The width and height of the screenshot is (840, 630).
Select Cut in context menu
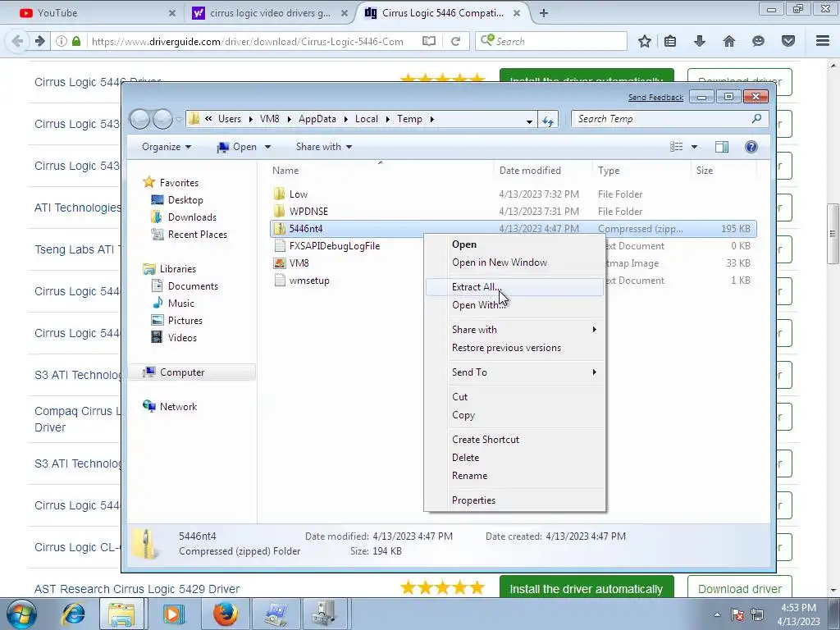tap(514, 397)
